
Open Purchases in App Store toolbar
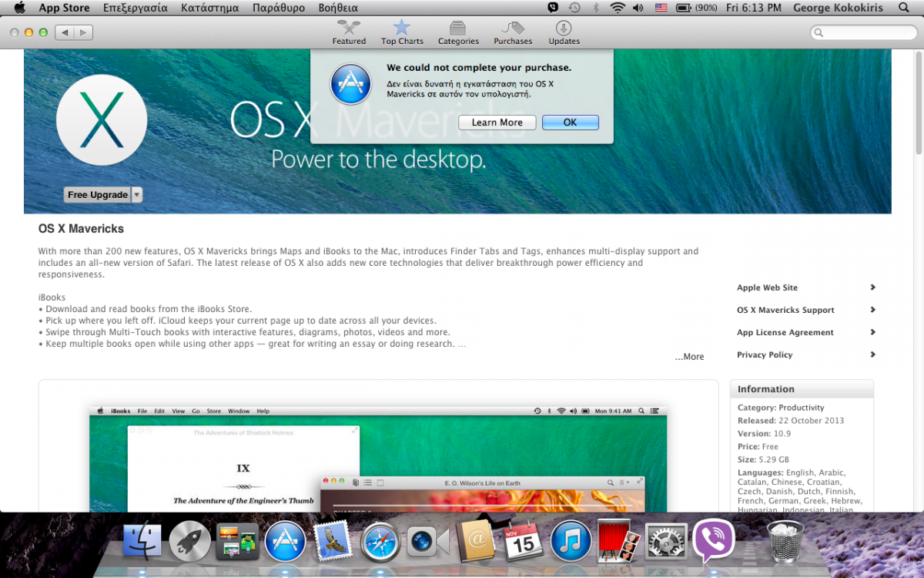[513, 32]
